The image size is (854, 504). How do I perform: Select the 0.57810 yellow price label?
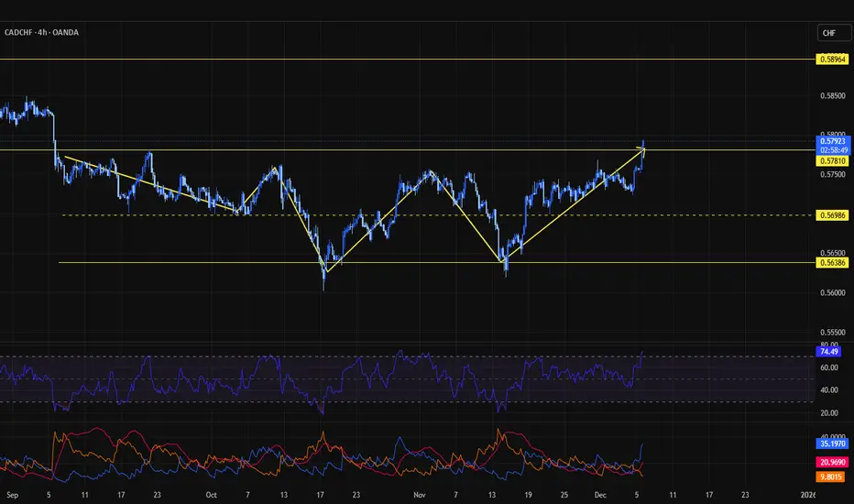coord(832,160)
